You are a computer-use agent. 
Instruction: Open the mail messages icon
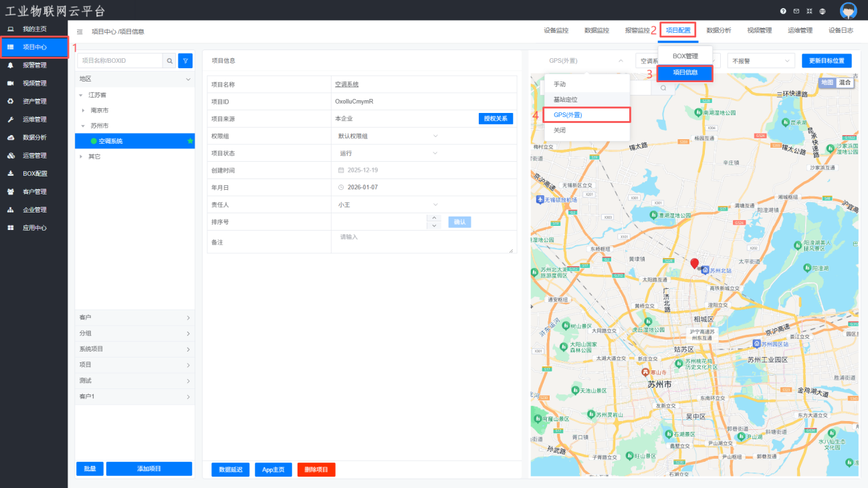796,11
